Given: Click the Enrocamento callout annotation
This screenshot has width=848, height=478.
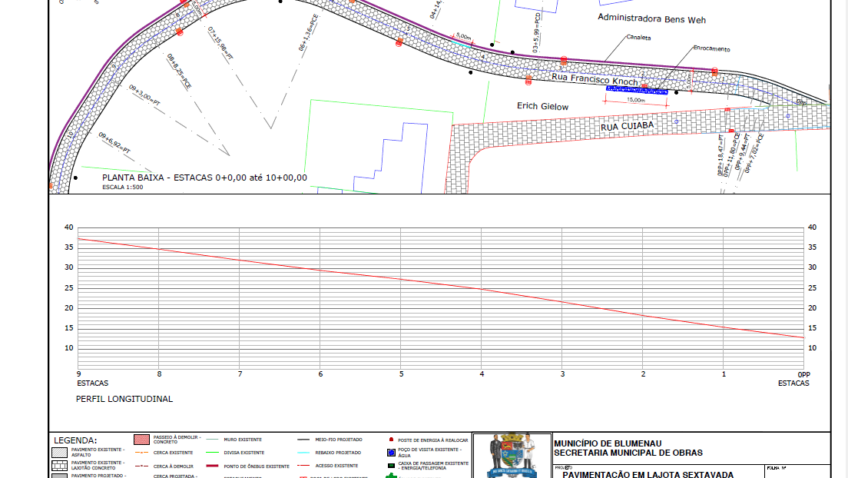Looking at the screenshot, I should [709, 48].
